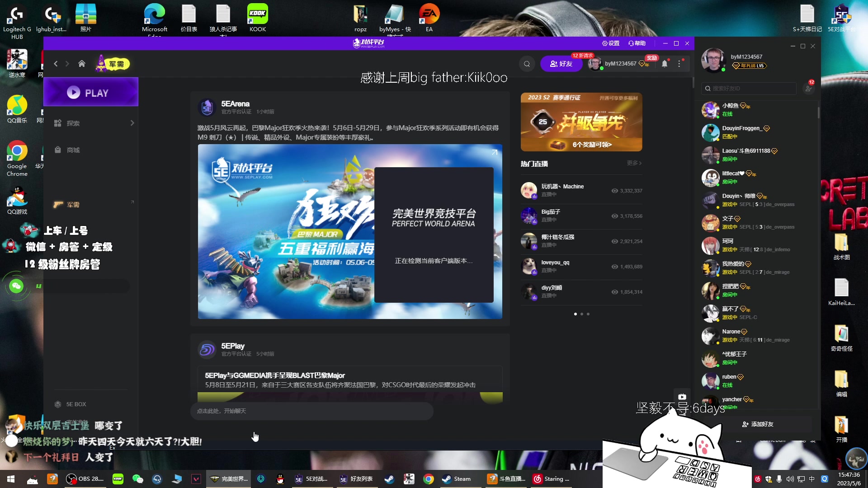
Task: Open the 5EArena post avatar
Action: [x=207, y=108]
